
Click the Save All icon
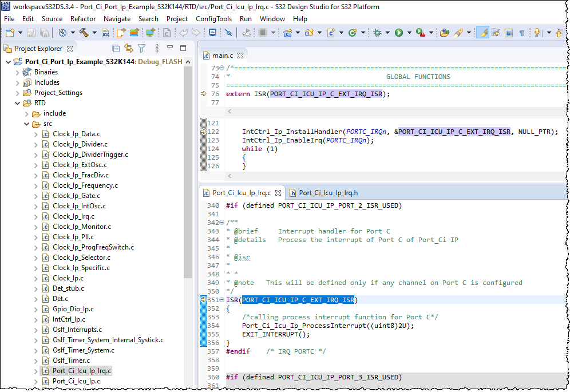(x=43, y=33)
